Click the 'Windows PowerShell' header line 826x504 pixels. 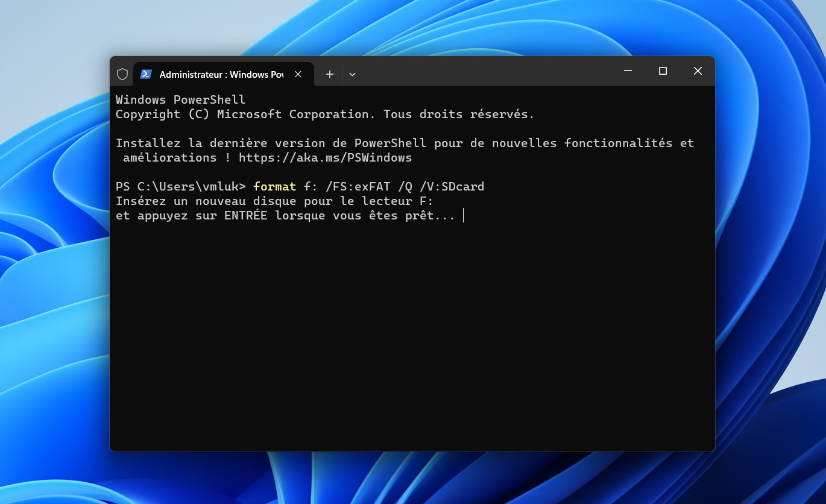[x=181, y=100]
